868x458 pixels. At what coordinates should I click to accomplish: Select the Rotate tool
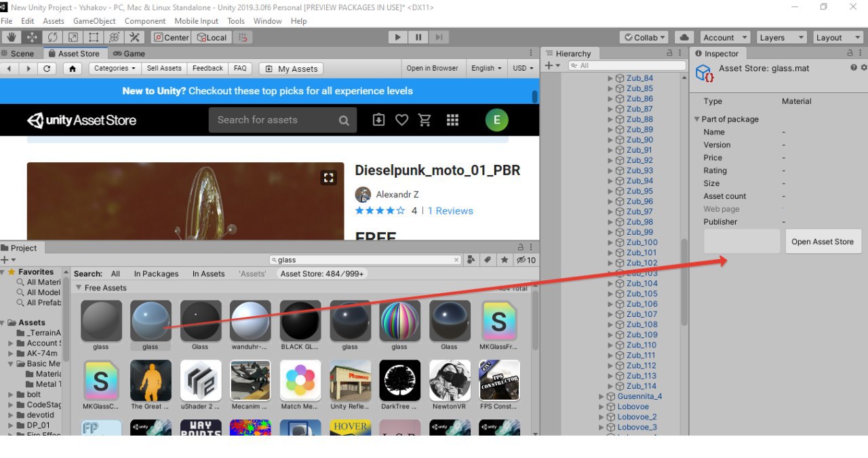[53, 37]
